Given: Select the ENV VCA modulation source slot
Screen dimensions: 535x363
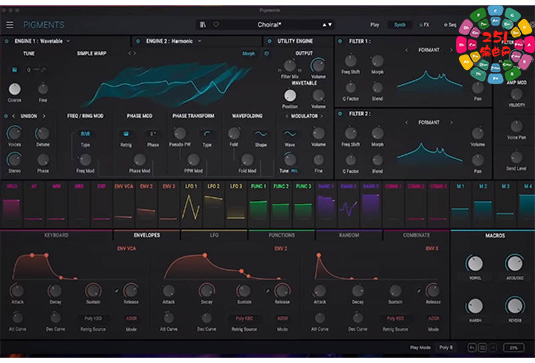Looking at the screenshot, I should coord(124,204).
